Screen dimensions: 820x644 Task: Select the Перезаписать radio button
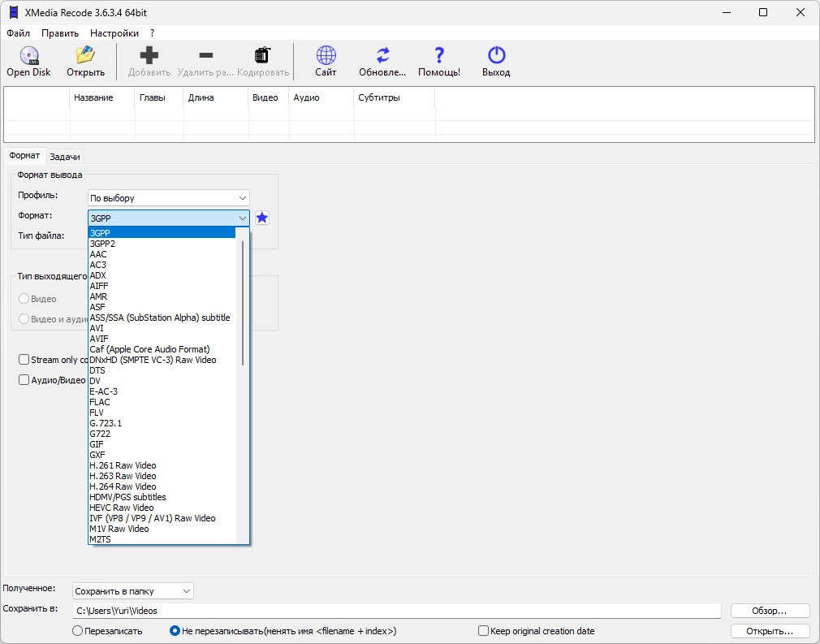pos(77,631)
